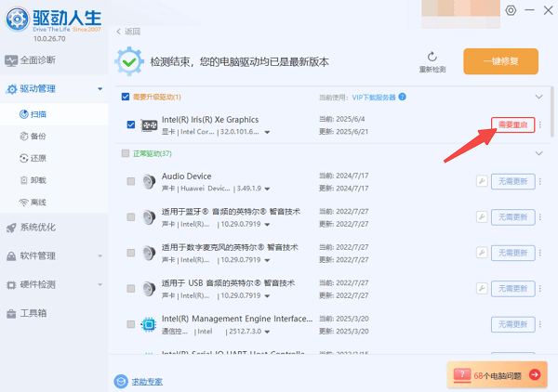Open more options for Audio Device
Viewport: 558px width, 392px height.
[540, 182]
